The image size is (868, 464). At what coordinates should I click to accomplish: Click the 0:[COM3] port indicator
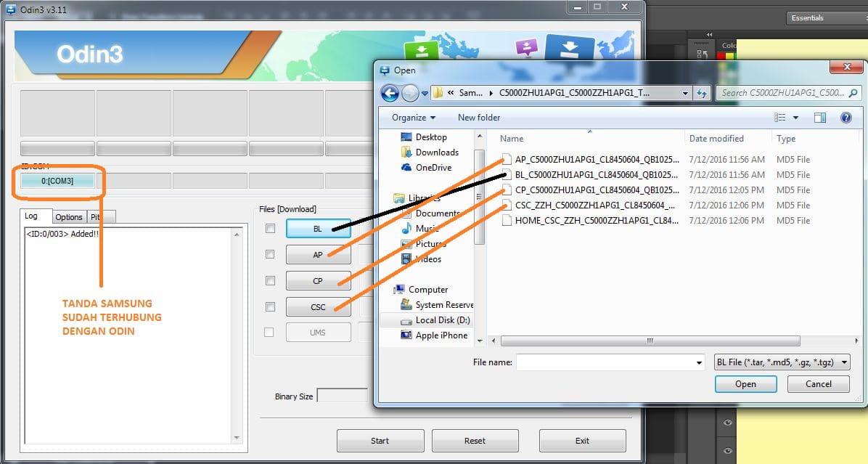point(57,181)
